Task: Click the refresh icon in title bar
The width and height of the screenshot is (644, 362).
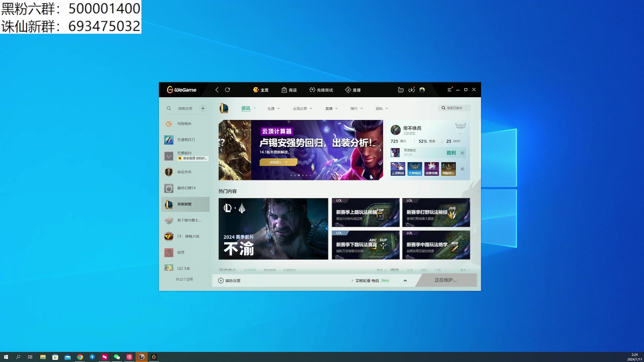Action: 227,90
